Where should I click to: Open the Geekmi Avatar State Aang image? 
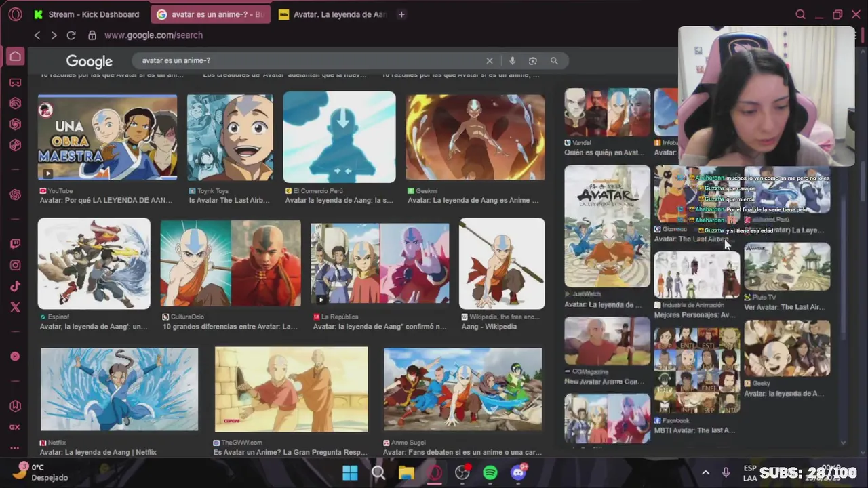click(475, 138)
